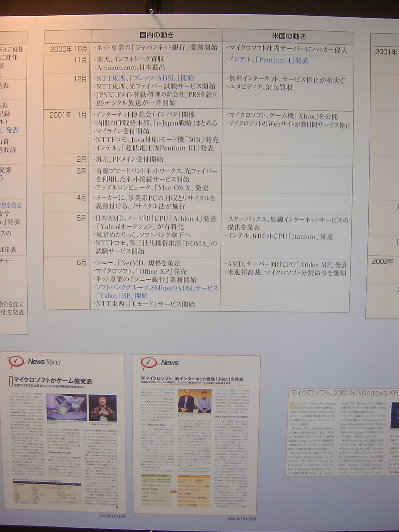Screen dimensions: 399x532
Task: Click the blue "ソフトバンクグループ、8MbpsのADSLサービス" line
Action: click(x=156, y=288)
